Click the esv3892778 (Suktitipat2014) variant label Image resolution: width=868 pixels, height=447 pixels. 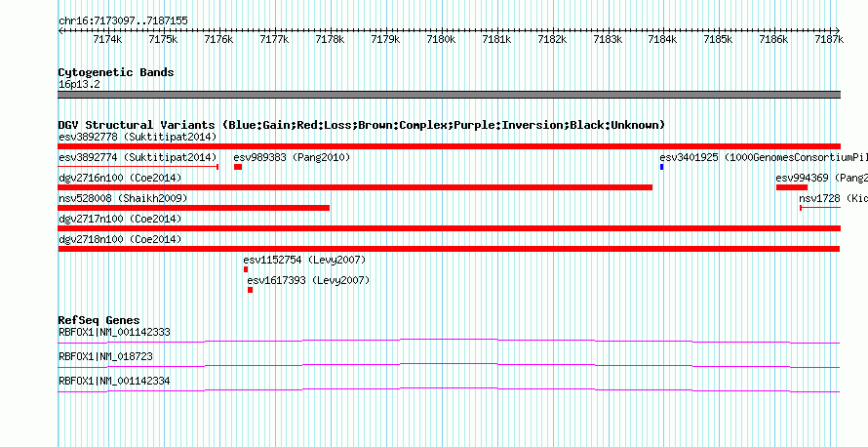[x=138, y=137]
